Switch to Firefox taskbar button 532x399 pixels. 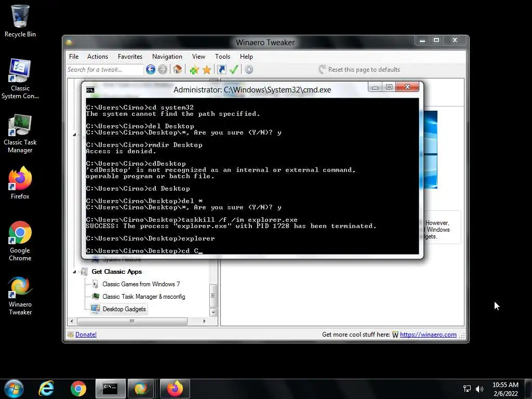[x=175, y=389]
